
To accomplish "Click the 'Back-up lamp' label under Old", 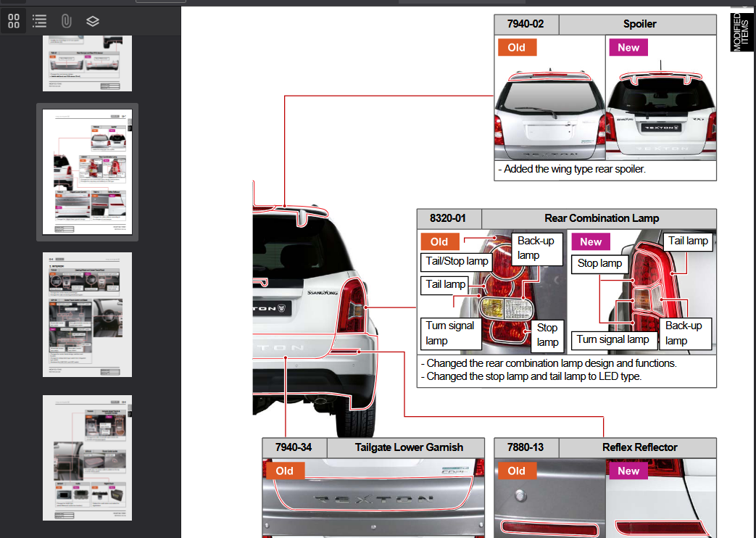I will pyautogui.click(x=536, y=248).
